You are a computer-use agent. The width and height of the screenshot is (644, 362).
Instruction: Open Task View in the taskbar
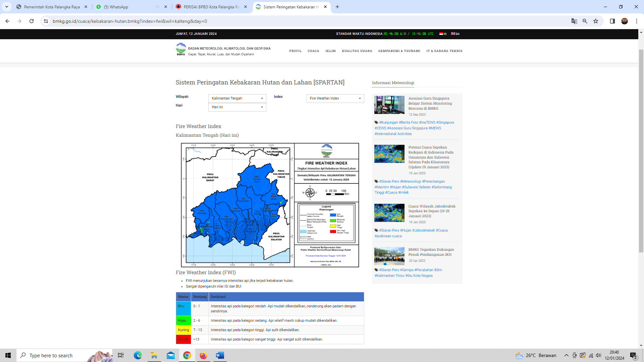[121, 355]
